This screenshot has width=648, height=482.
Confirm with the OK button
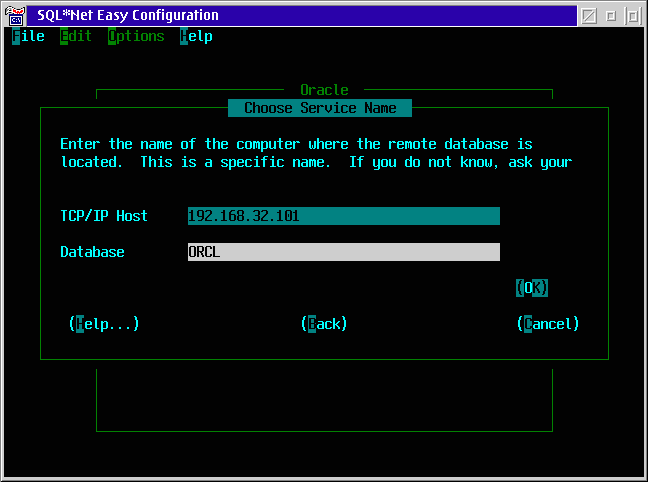coord(532,288)
